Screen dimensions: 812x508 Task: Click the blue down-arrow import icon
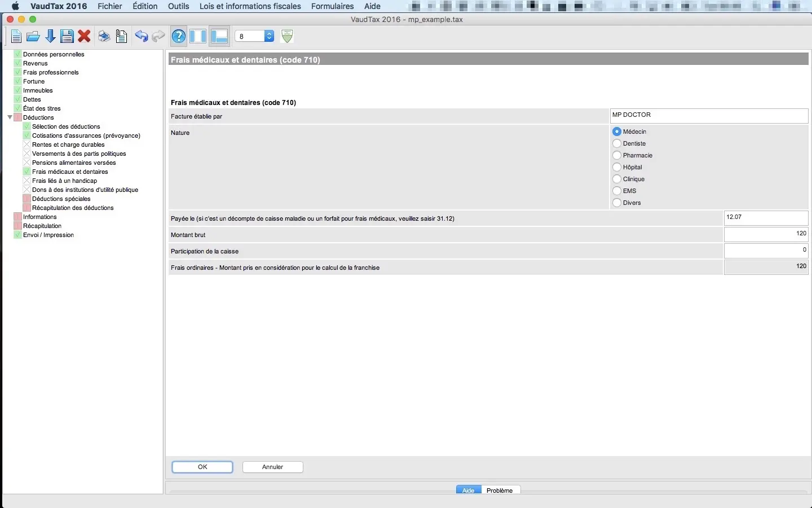pos(50,37)
